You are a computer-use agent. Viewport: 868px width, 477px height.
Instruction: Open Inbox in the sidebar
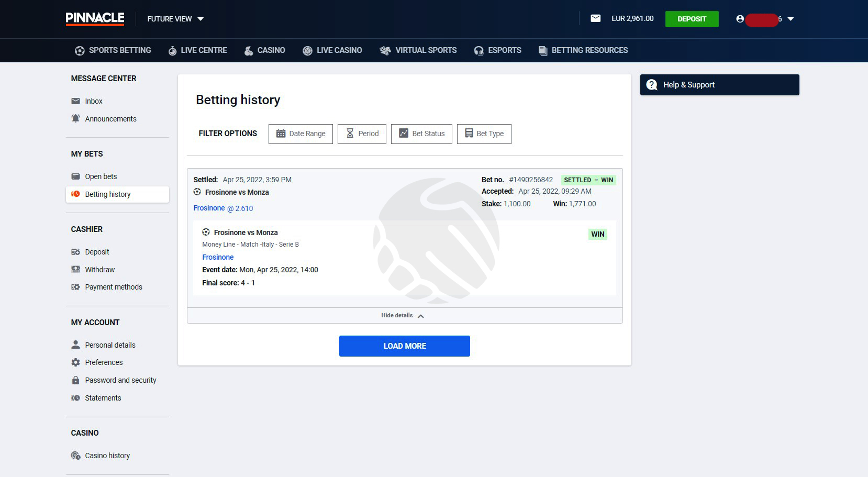[94, 101]
